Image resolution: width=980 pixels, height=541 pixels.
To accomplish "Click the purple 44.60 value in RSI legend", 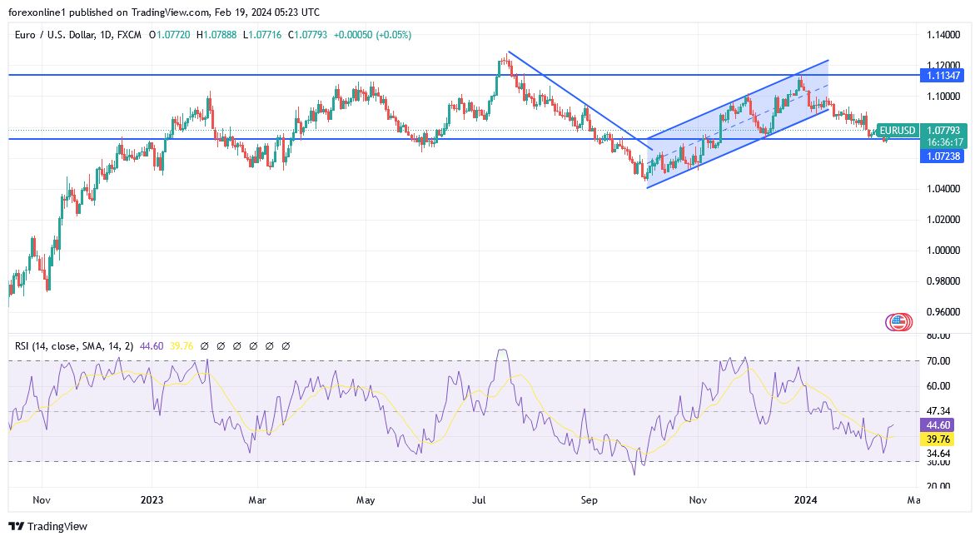I will point(152,346).
